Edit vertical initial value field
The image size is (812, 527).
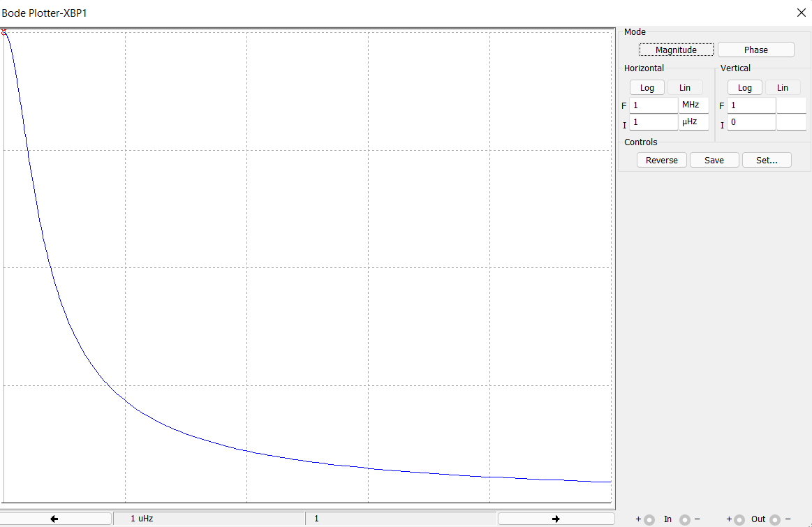coord(751,122)
